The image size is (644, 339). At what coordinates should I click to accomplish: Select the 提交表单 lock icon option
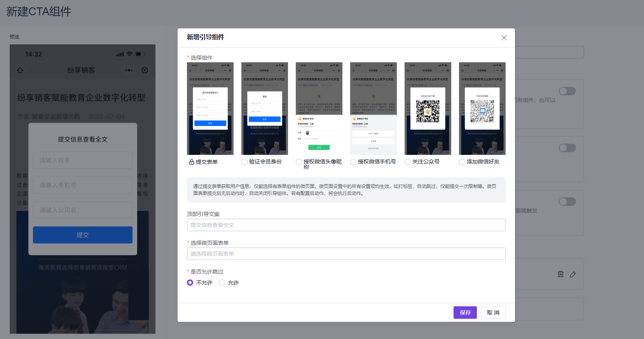(192, 162)
